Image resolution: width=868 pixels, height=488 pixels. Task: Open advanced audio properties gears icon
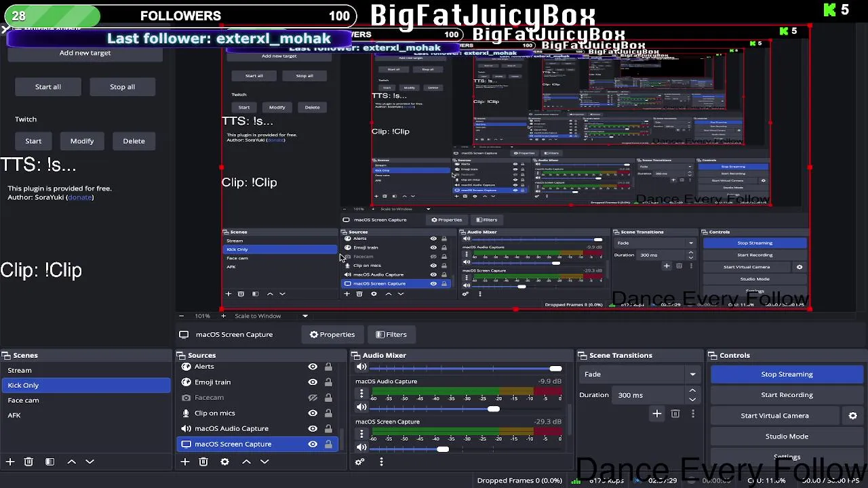click(360, 462)
